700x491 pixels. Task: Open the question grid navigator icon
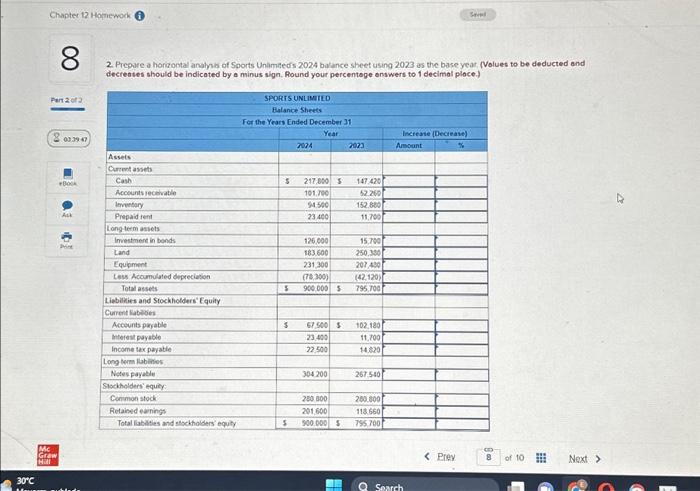541,458
